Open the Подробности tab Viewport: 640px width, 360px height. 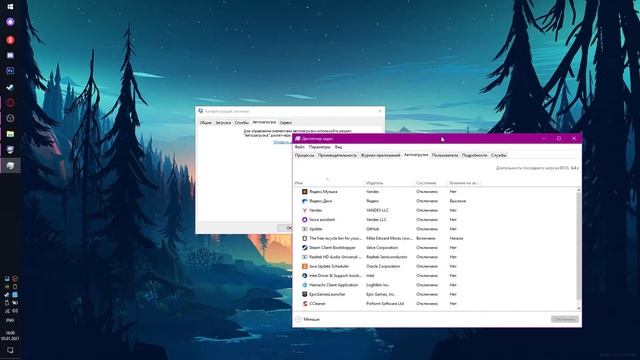[x=474, y=156]
